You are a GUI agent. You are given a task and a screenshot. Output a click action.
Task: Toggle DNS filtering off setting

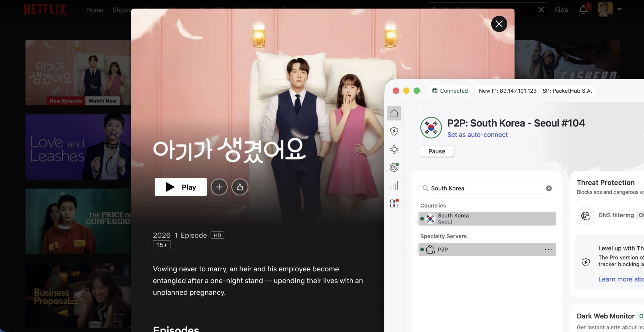coord(641,215)
